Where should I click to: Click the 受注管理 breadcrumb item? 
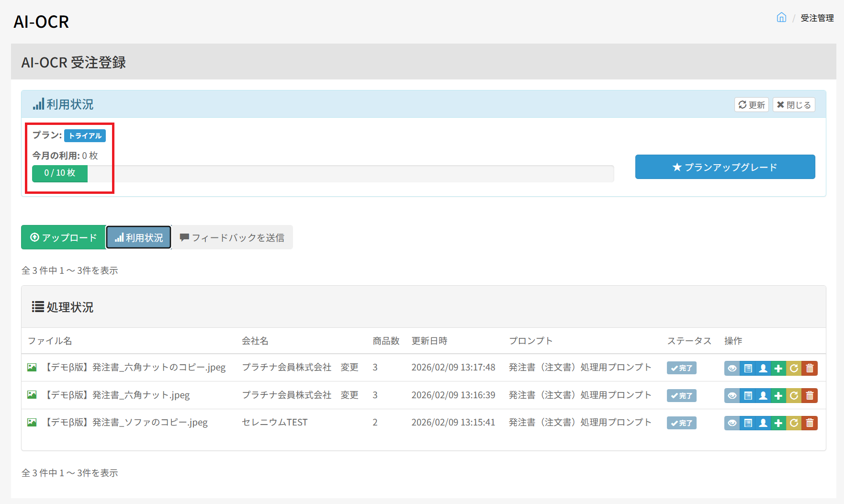coord(817,18)
